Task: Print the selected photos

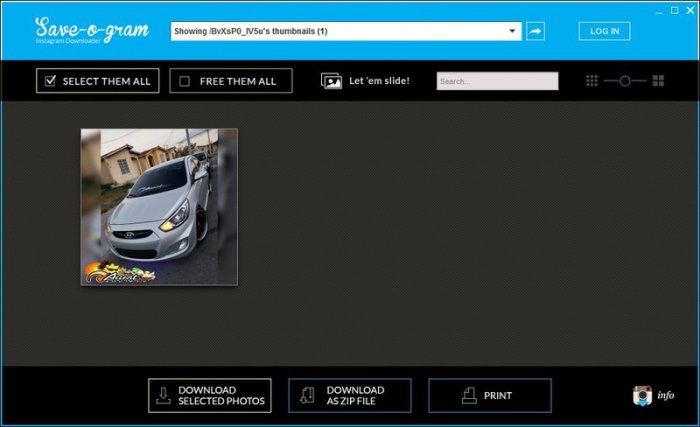Action: click(489, 396)
